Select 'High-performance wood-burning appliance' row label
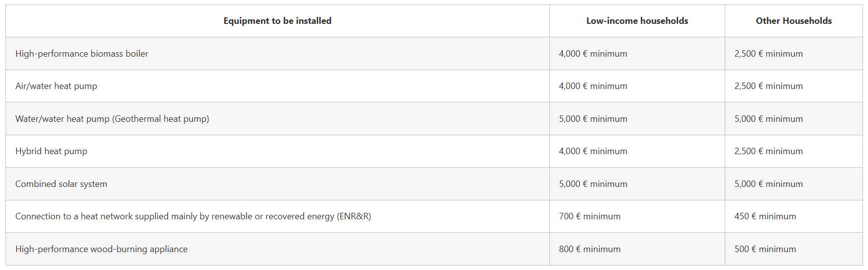The image size is (868, 270). (101, 249)
